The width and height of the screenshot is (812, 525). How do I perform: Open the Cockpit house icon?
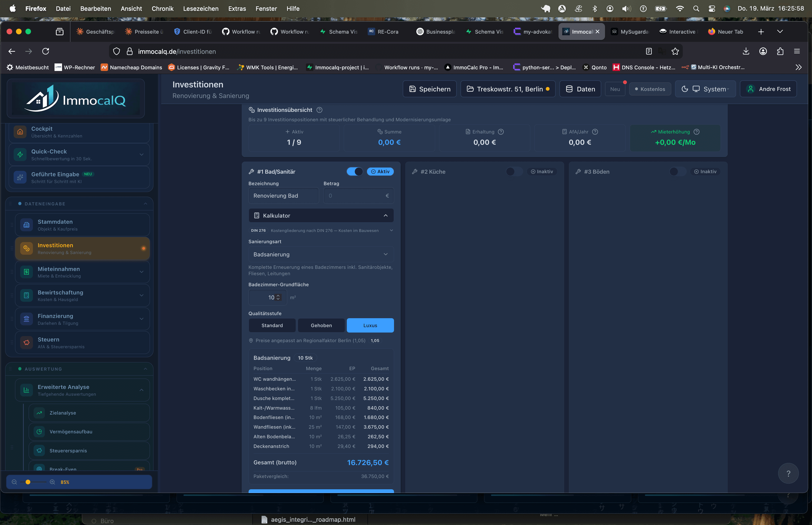20,132
